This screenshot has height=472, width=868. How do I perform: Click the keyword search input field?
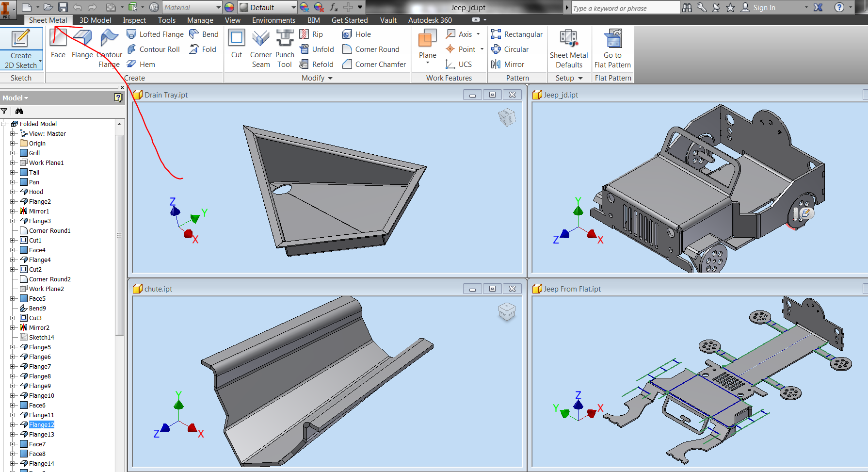pyautogui.click(x=625, y=8)
